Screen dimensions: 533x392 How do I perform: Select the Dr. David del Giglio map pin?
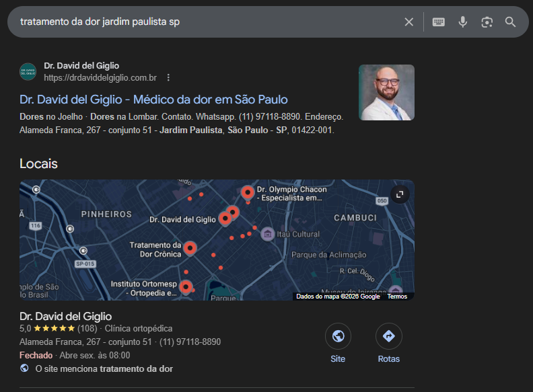pyautogui.click(x=225, y=219)
